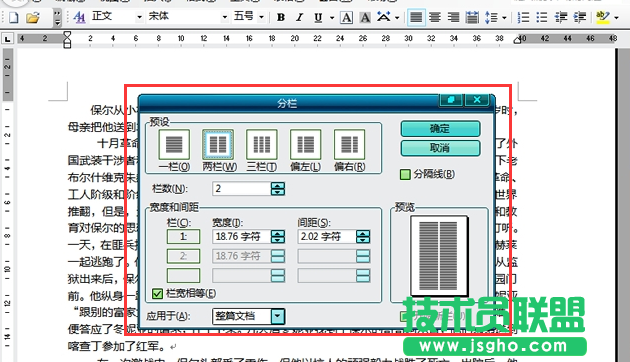
Task: Confirm with the 确定 button
Action: click(440, 129)
